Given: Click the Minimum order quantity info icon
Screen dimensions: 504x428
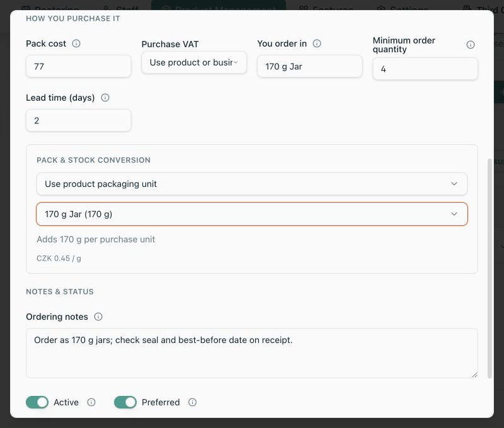Looking at the screenshot, I should pos(471,45).
